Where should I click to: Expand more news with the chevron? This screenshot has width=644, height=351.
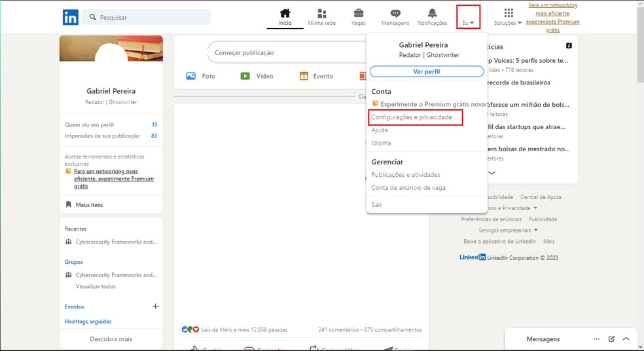coord(492,173)
